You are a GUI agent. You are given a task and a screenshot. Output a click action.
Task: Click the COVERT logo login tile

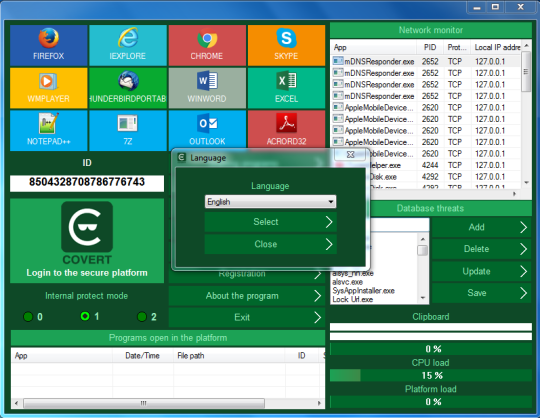pos(87,241)
